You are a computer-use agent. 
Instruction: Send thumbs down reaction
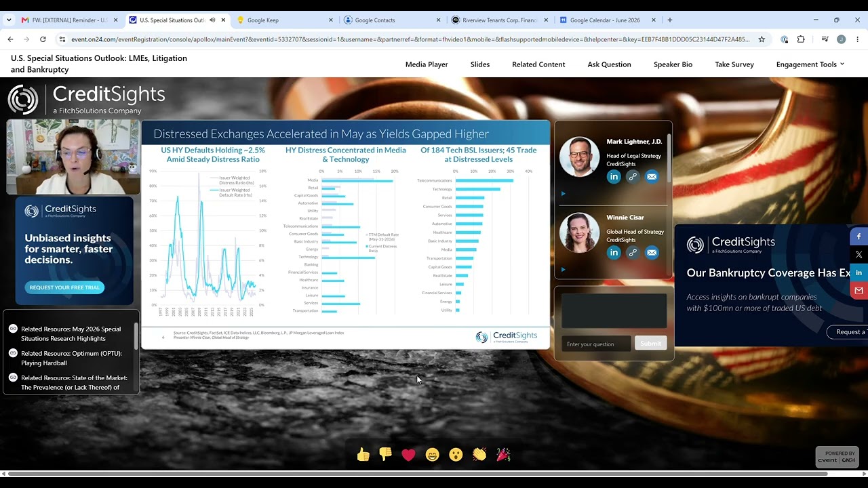point(386,455)
